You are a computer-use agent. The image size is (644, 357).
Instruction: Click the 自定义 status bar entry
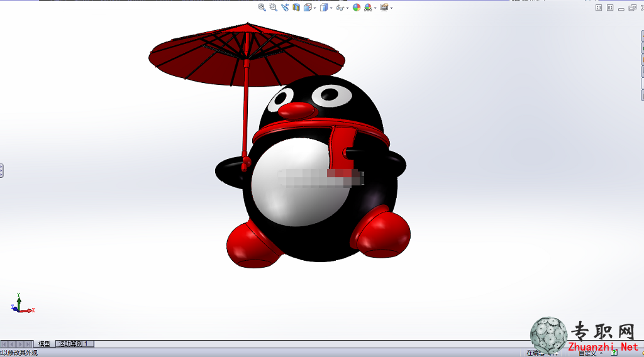click(x=587, y=353)
